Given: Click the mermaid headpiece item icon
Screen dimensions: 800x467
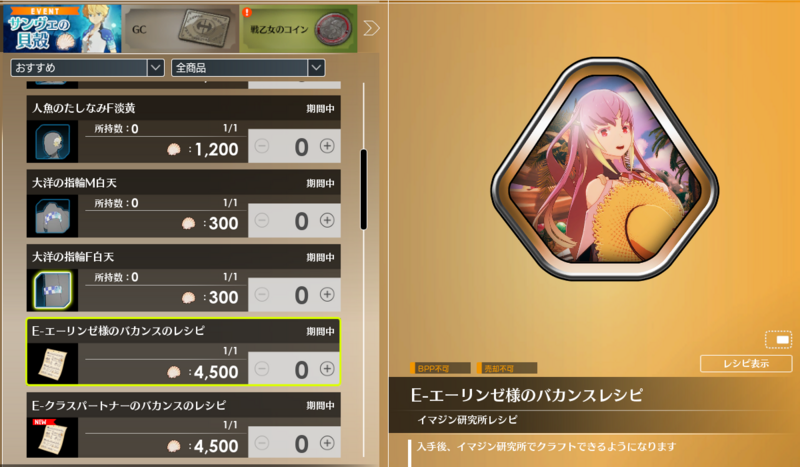Looking at the screenshot, I should click(x=53, y=142).
